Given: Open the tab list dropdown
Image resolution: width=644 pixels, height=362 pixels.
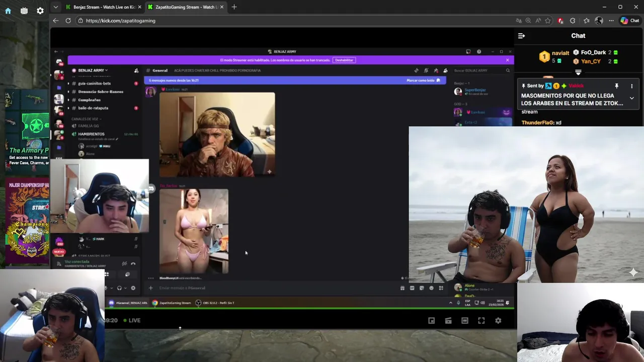Looking at the screenshot, I should (x=56, y=7).
